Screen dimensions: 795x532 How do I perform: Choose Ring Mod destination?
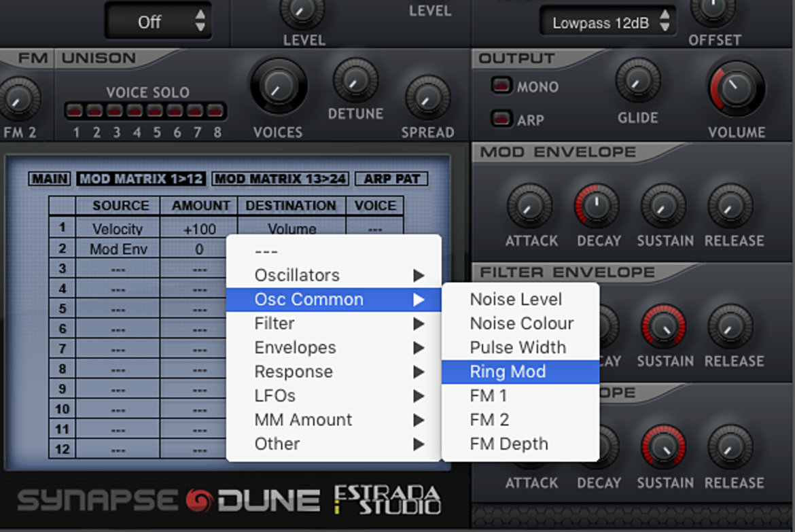[x=520, y=372]
